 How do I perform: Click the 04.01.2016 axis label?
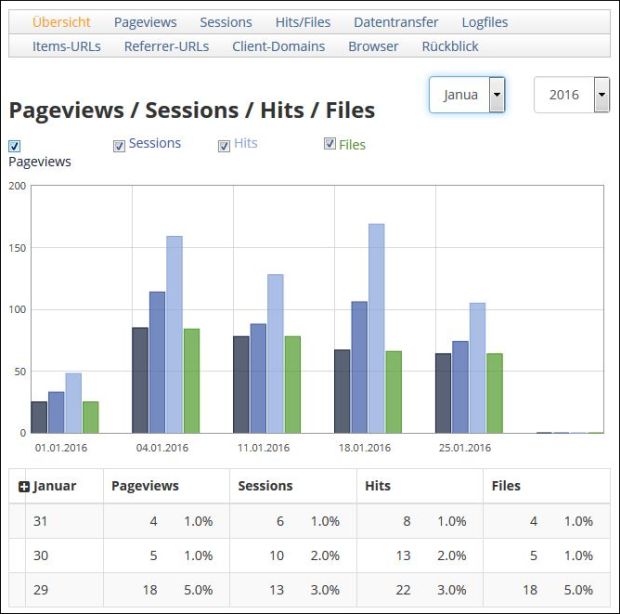click(162, 448)
